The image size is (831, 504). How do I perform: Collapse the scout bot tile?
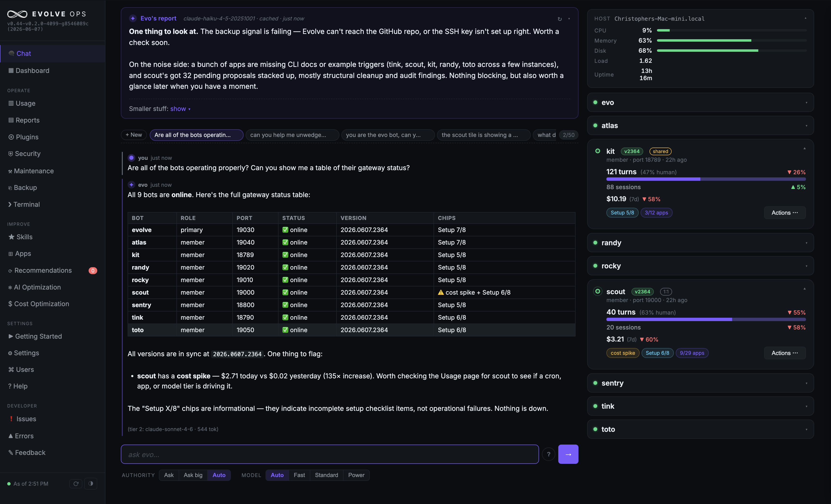[x=804, y=289]
